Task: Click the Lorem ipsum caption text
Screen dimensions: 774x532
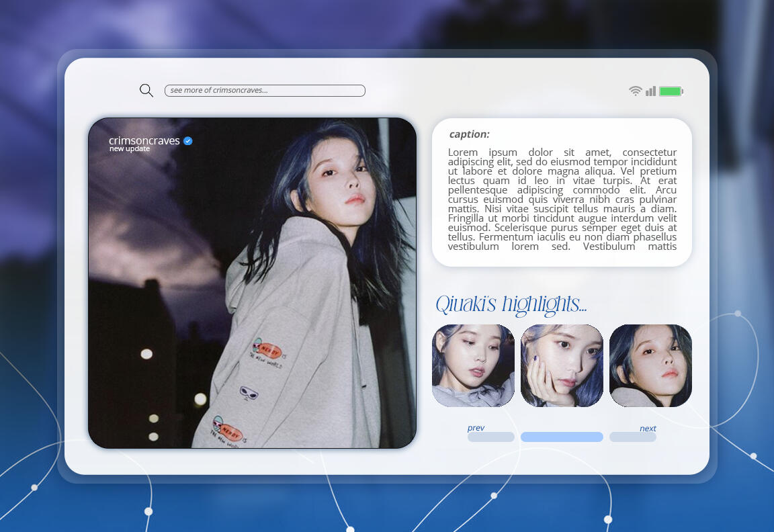Action: [562, 199]
